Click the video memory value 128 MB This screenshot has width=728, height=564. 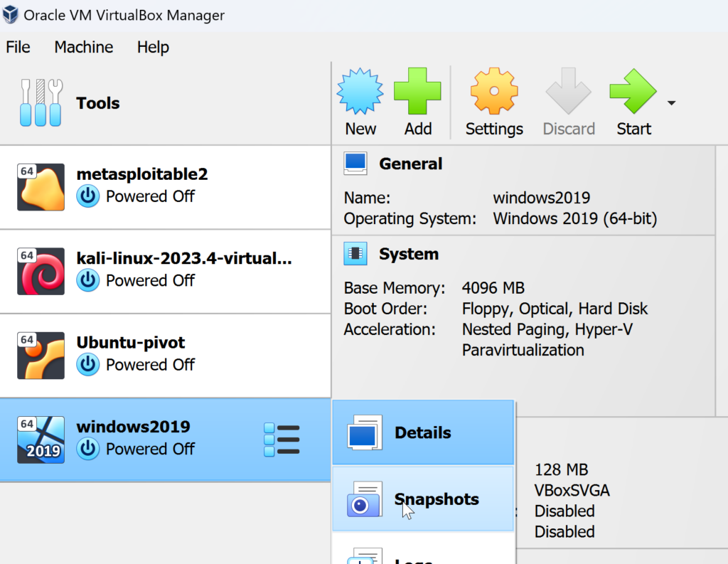(562, 469)
